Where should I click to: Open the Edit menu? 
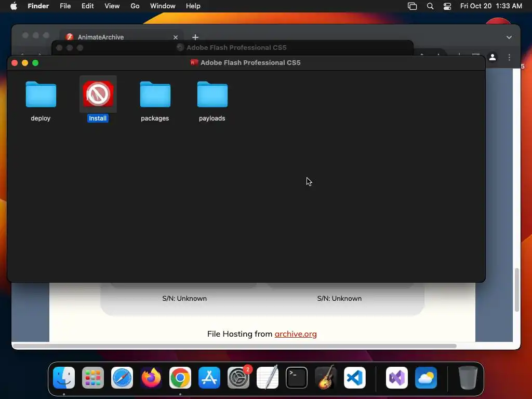[87, 6]
